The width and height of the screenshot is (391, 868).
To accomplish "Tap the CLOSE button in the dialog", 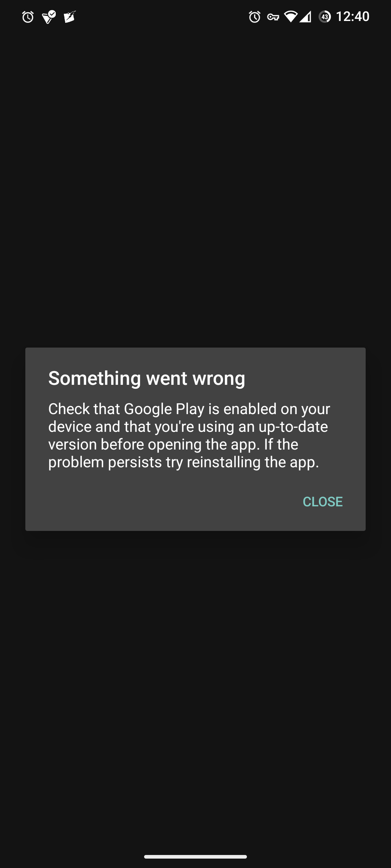I will click(x=323, y=502).
